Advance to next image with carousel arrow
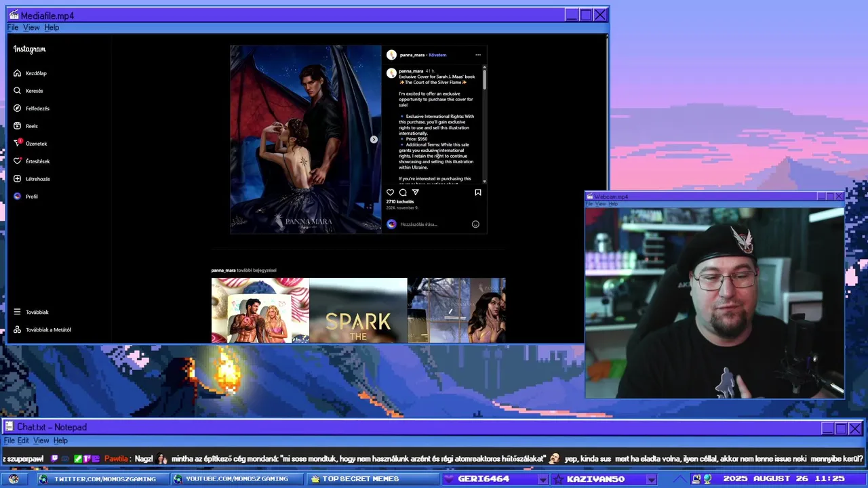868x488 pixels. [374, 140]
